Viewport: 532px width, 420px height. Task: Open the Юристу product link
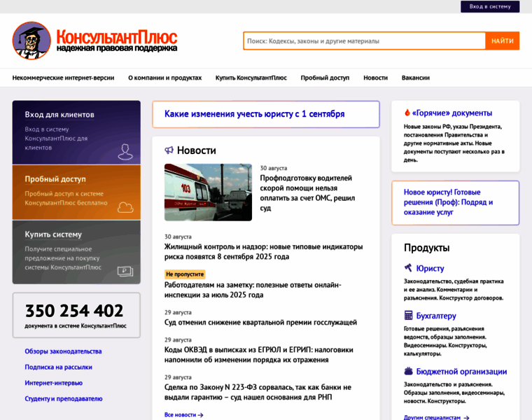click(x=430, y=268)
